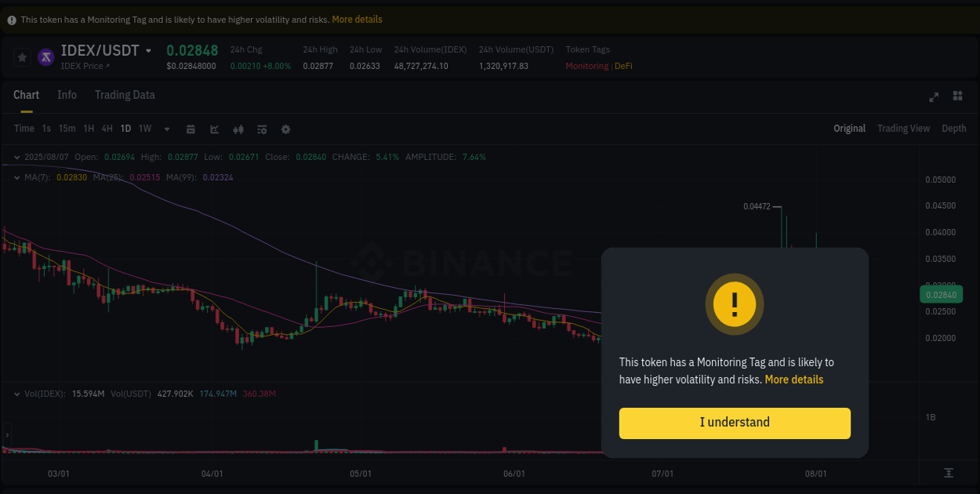Click the date range calendar icon

[x=191, y=129]
